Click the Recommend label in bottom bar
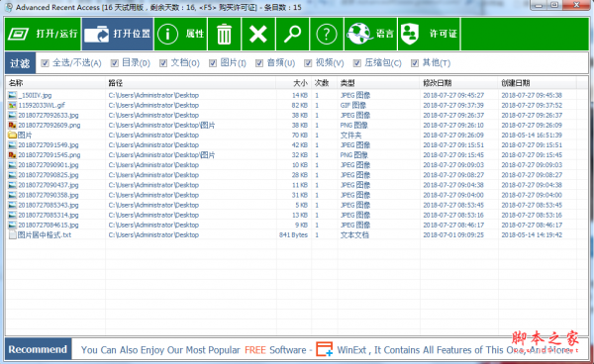Image resolution: width=594 pixels, height=364 pixels. pos(38,349)
